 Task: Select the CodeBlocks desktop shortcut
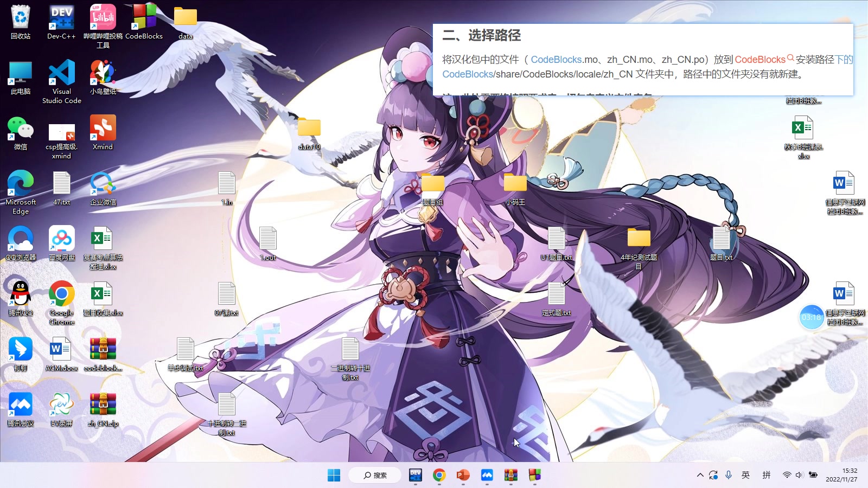click(x=144, y=23)
